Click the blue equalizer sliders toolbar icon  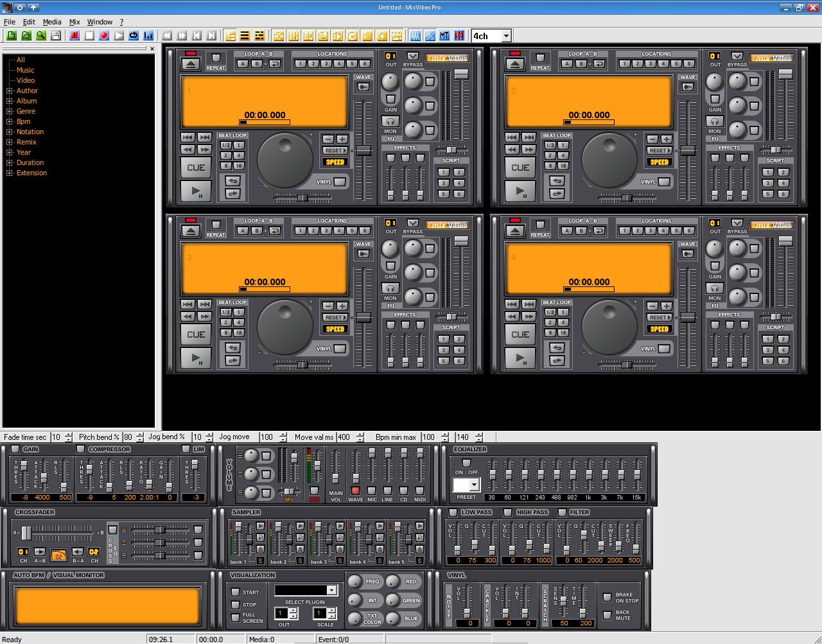point(415,36)
